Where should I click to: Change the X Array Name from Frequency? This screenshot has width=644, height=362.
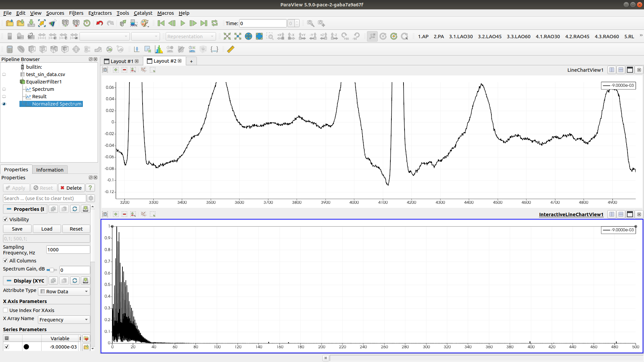pos(63,319)
